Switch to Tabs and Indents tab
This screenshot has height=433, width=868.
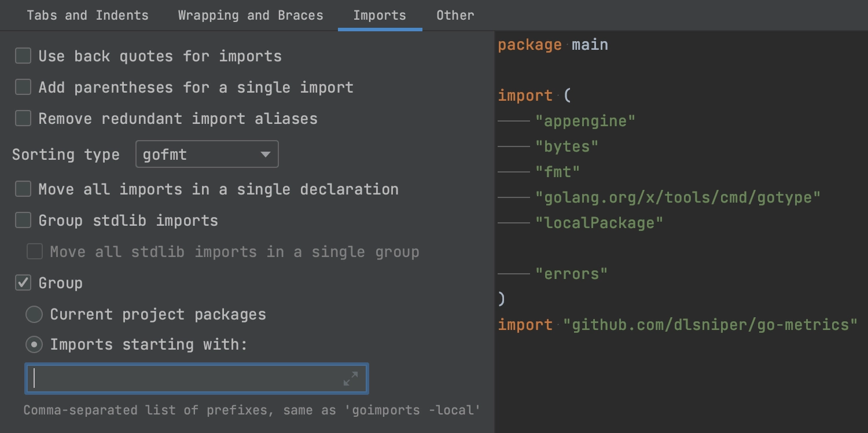[87, 16]
